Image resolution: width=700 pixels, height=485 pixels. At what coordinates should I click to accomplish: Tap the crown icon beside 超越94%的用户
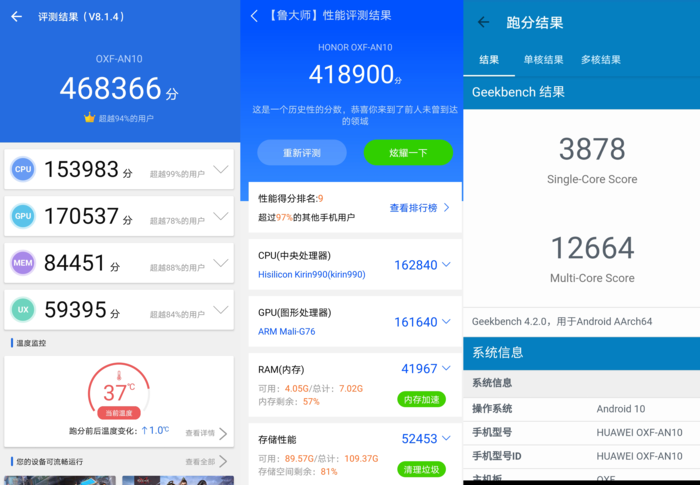click(89, 117)
